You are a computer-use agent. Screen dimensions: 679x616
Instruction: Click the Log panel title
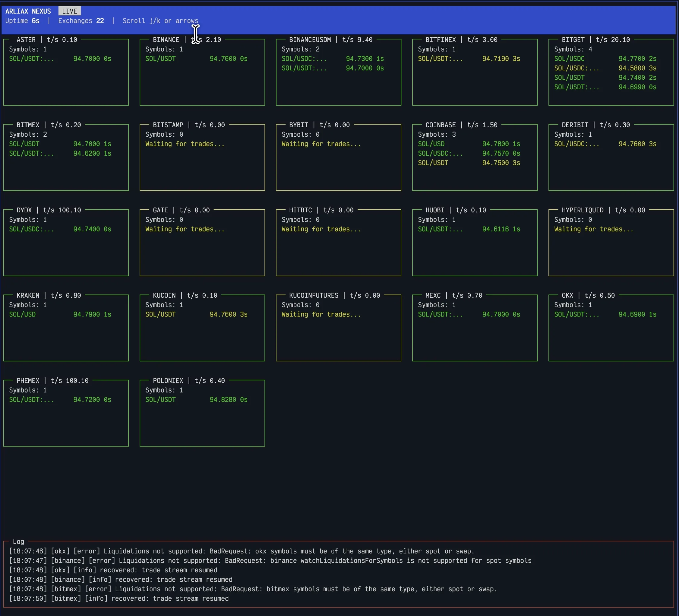pos(18,542)
